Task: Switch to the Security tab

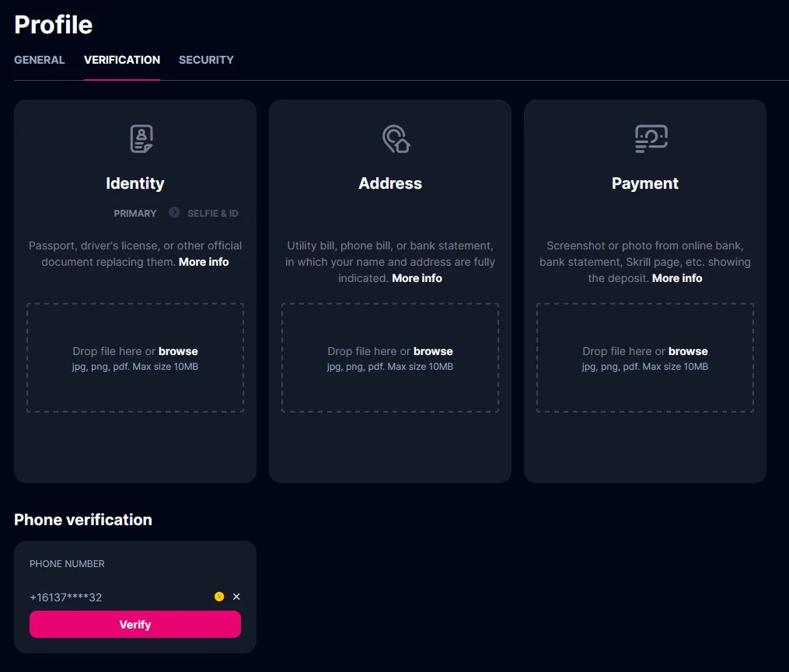Action: (206, 60)
